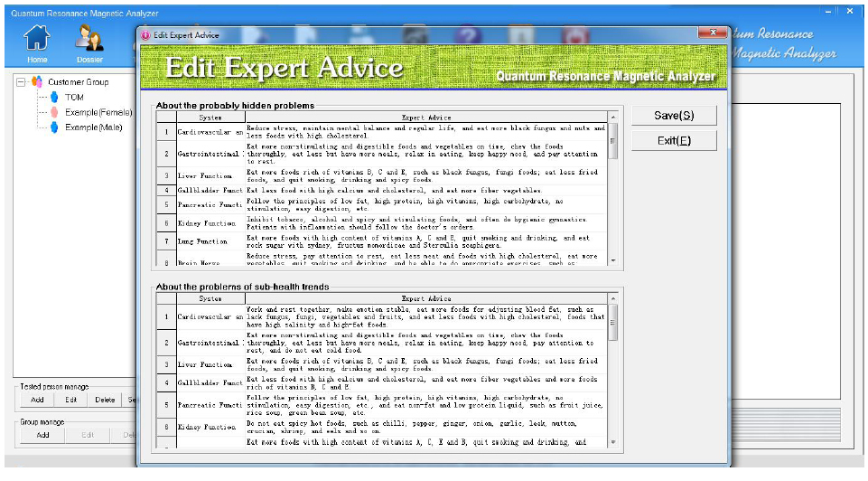This screenshot has height=481, width=868.
Task: Add a tested person with Add button
Action: [x=37, y=400]
